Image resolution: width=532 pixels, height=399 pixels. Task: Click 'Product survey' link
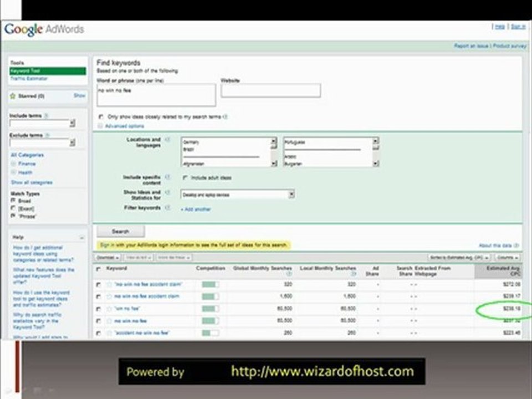point(509,46)
